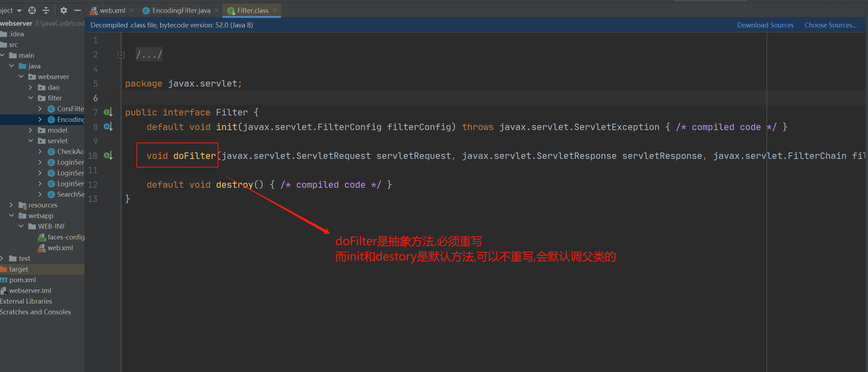
Task: Open webserver.iml module file
Action: pyautogui.click(x=26, y=290)
